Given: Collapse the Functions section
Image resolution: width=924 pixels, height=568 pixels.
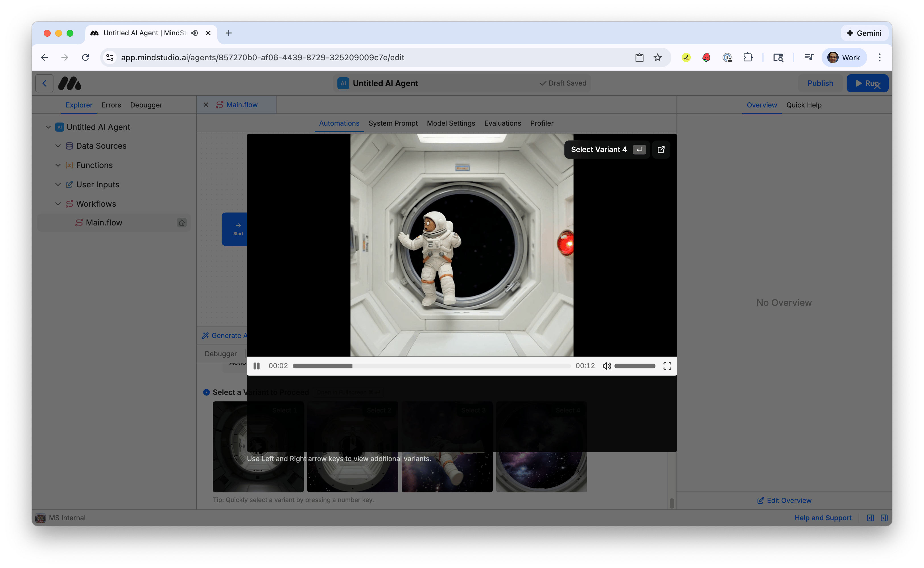Looking at the screenshot, I should tap(58, 165).
